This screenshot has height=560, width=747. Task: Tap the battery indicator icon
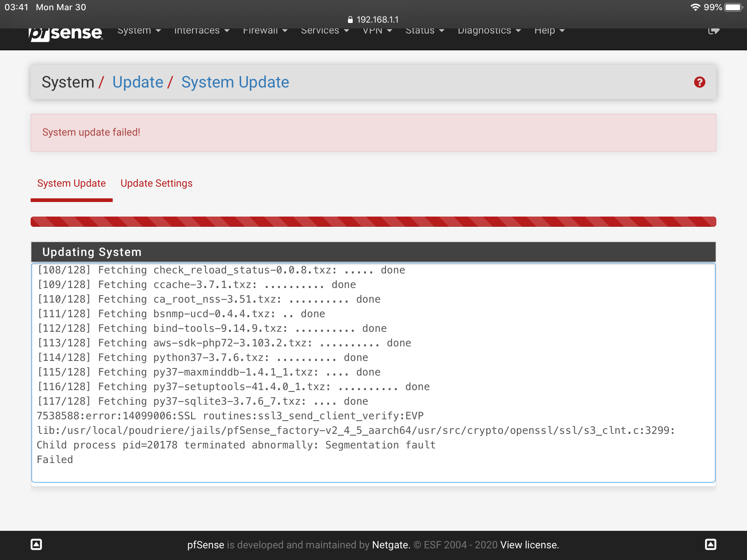pyautogui.click(x=733, y=7)
